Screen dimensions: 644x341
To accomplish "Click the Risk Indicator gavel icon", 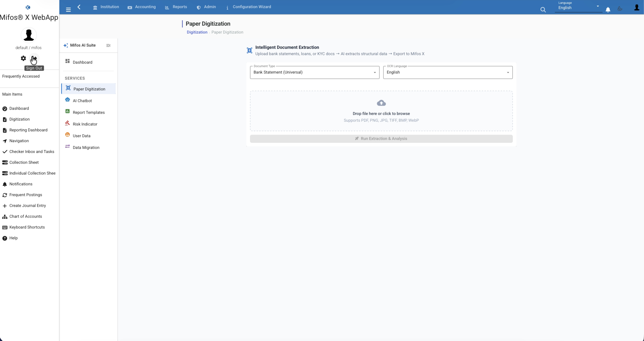I will pyautogui.click(x=67, y=123).
